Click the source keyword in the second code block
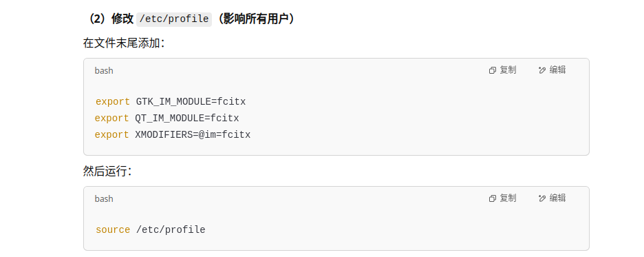The height and width of the screenshot is (257, 644). (x=113, y=230)
